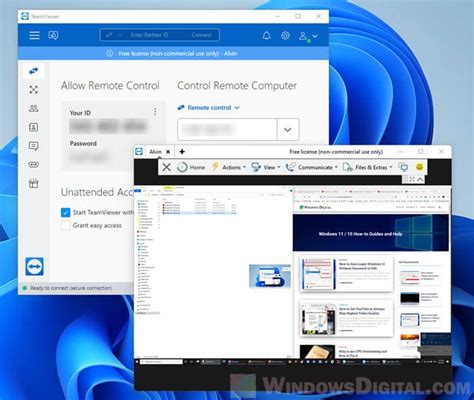Click the TeamViewer logo at sidebar bottom
Screen dimensions: 474x400
pyautogui.click(x=34, y=266)
